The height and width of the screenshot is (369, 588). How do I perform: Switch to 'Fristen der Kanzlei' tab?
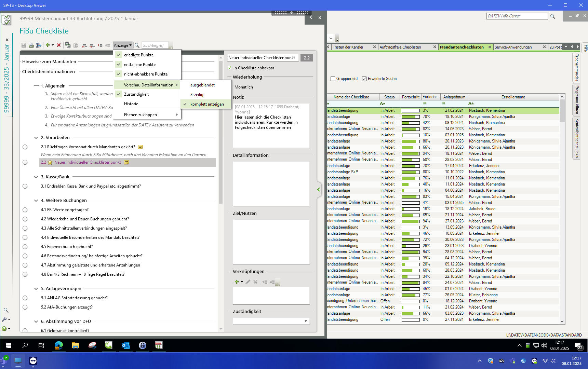point(348,47)
